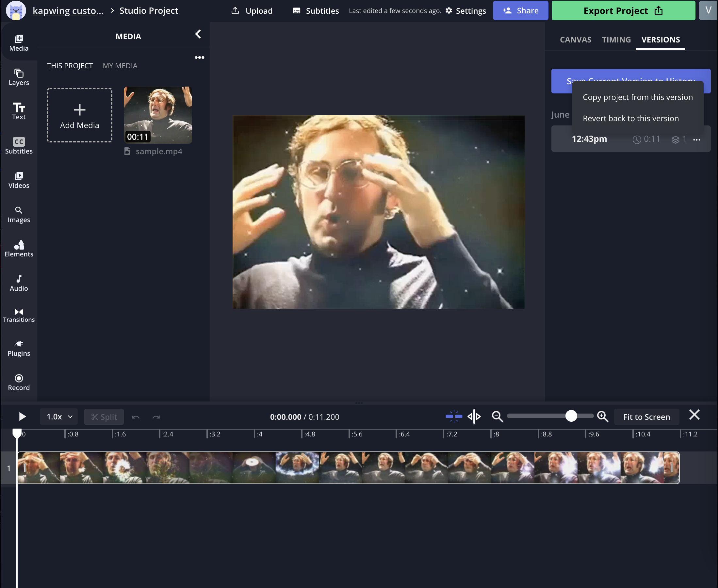Open the Text tool panel
Viewport: 718px width, 588px height.
19,111
